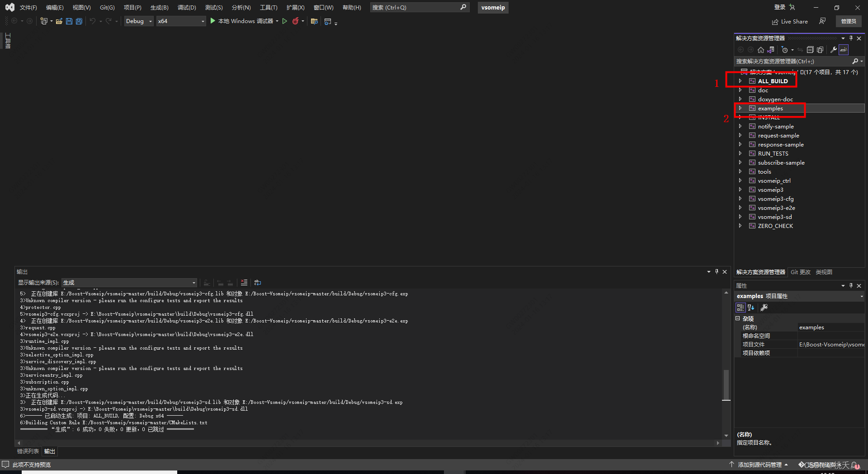Select the subscribe-sample project
This screenshot has height=474, width=868.
coord(781,162)
